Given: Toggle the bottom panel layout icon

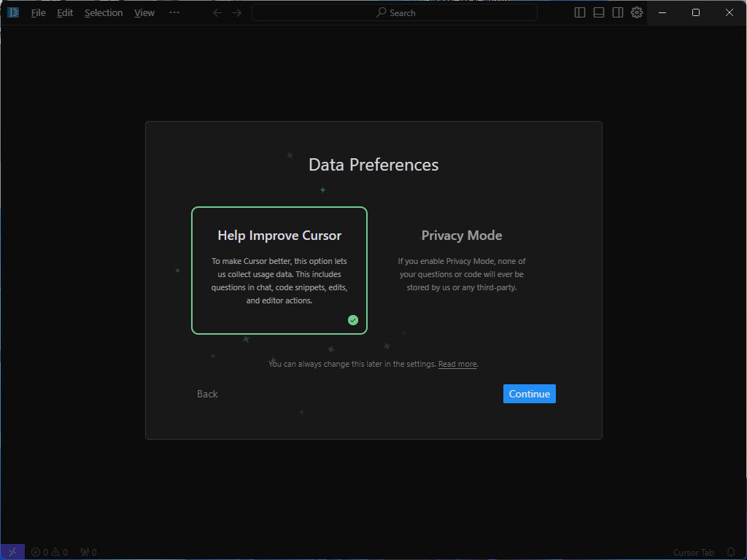Looking at the screenshot, I should tap(599, 13).
